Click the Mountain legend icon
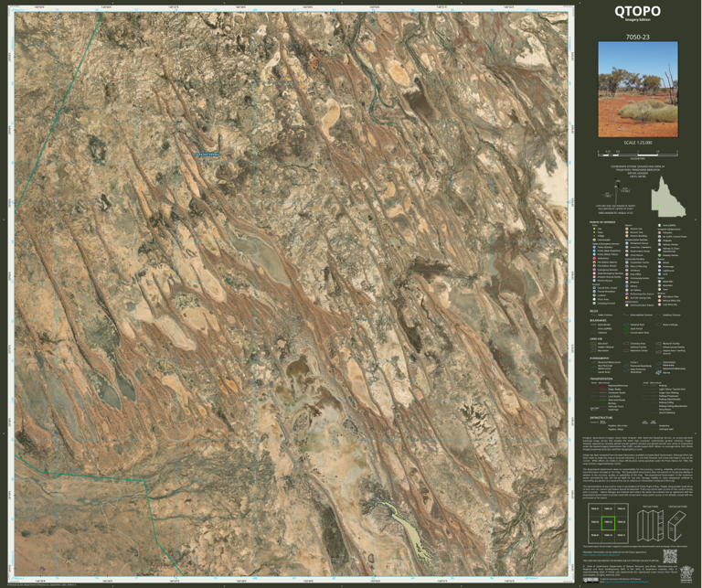 pyautogui.click(x=659, y=285)
